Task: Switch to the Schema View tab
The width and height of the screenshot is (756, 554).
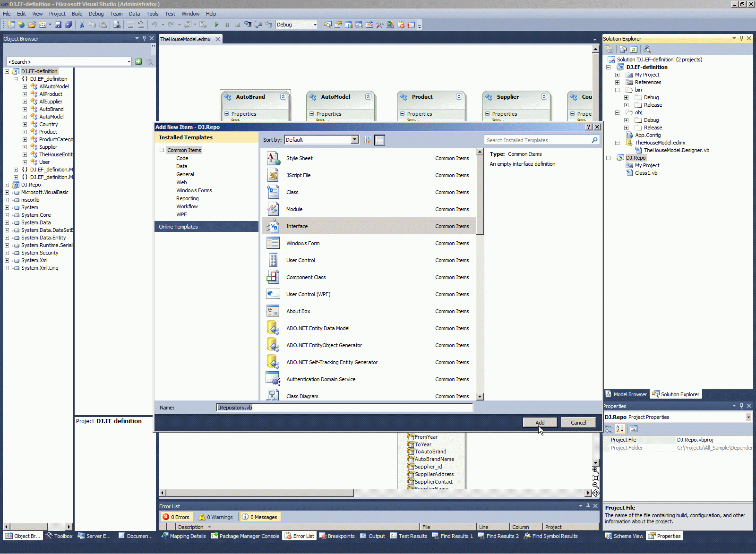Action: pos(624,536)
